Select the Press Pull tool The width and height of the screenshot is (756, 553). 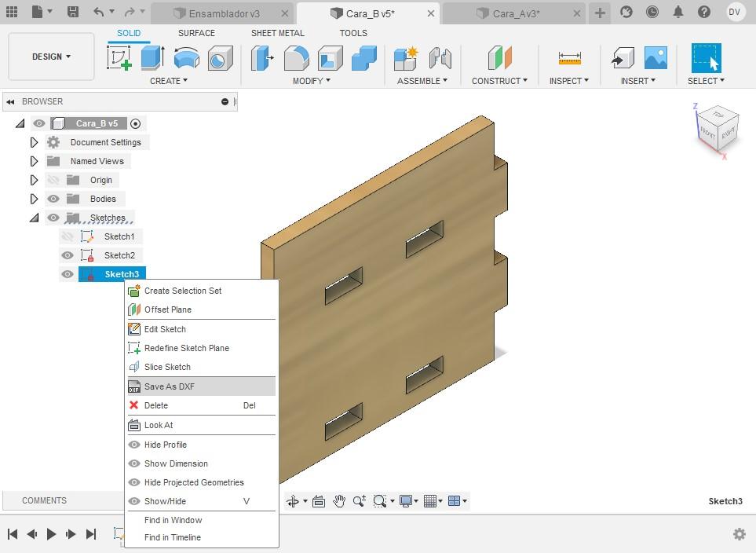[x=263, y=58]
